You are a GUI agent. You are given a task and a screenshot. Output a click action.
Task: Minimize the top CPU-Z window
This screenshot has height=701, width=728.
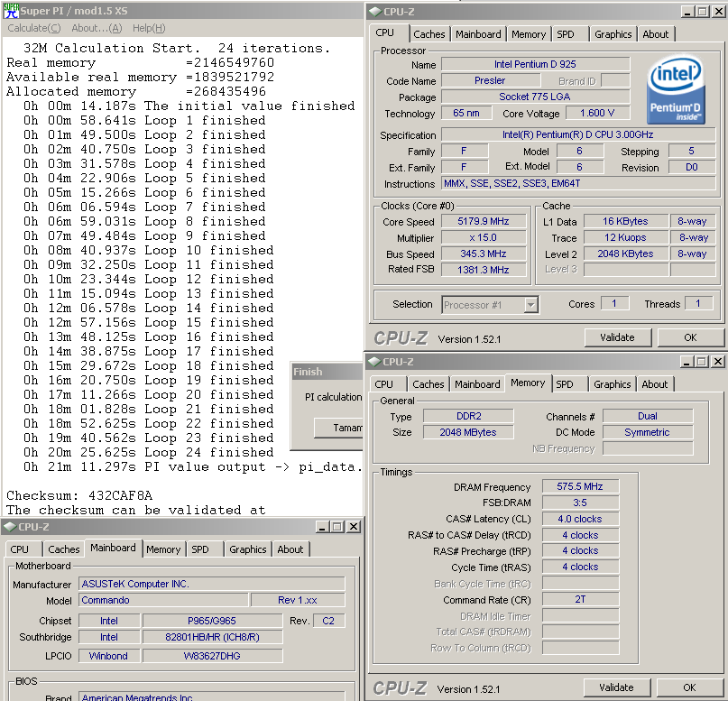coord(687,12)
